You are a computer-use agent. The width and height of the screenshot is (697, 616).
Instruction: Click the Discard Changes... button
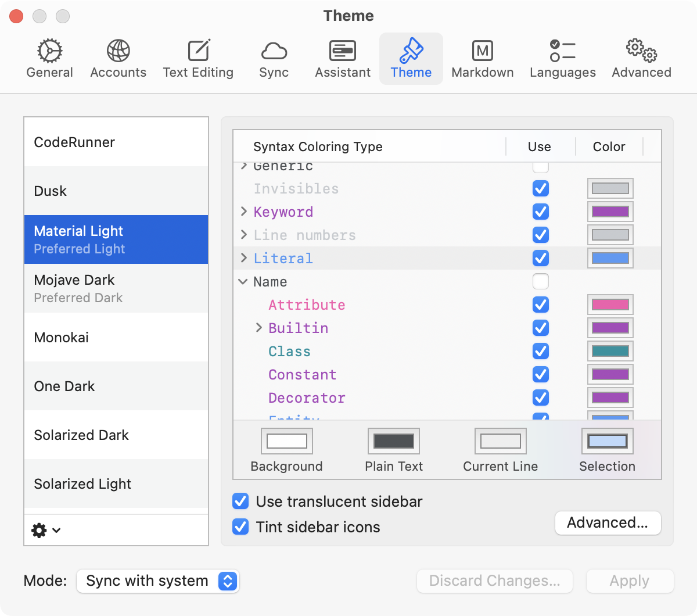click(495, 581)
